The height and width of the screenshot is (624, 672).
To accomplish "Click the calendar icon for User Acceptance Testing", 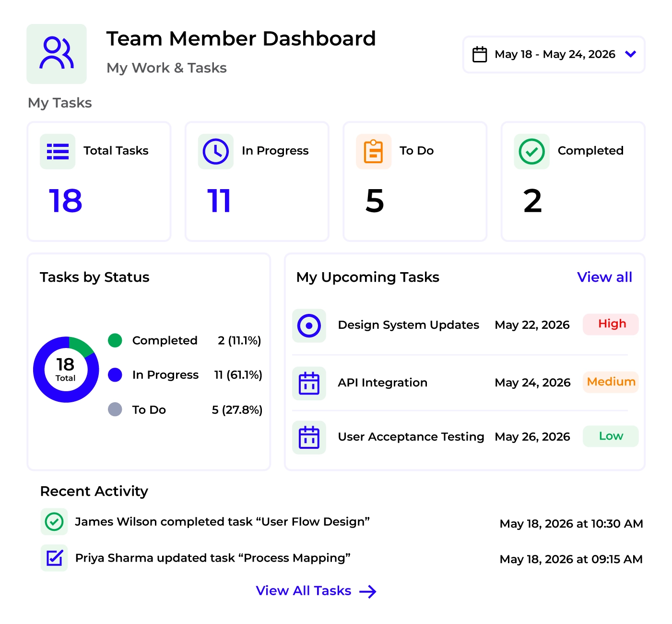I will 309,437.
